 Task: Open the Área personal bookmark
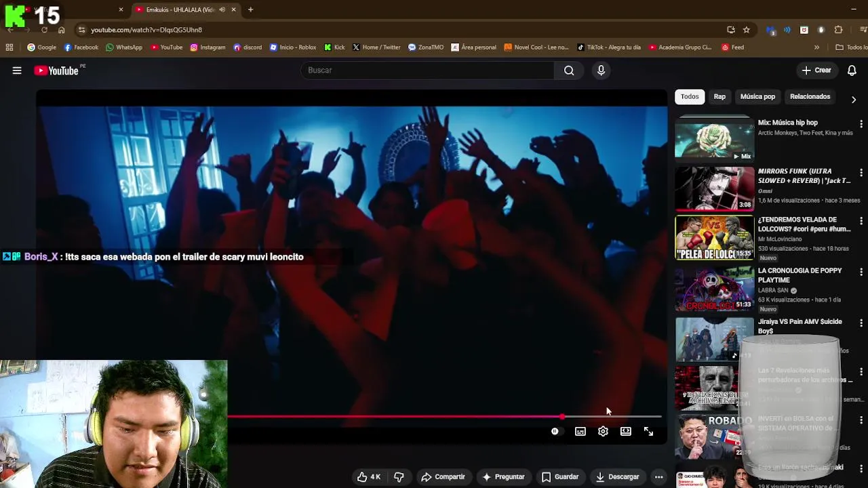pos(474,47)
